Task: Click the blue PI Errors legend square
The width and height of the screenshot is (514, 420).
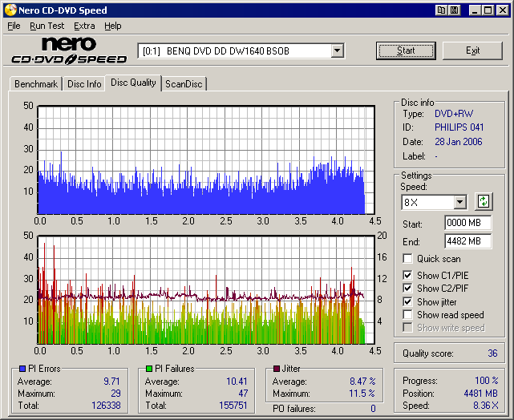Action: [x=22, y=369]
